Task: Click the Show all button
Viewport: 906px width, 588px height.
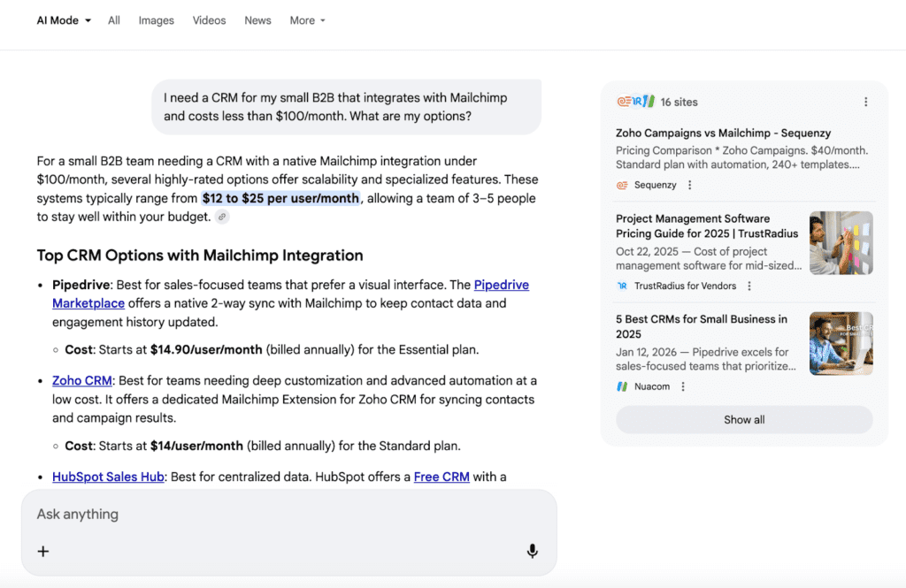Action: [x=744, y=419]
